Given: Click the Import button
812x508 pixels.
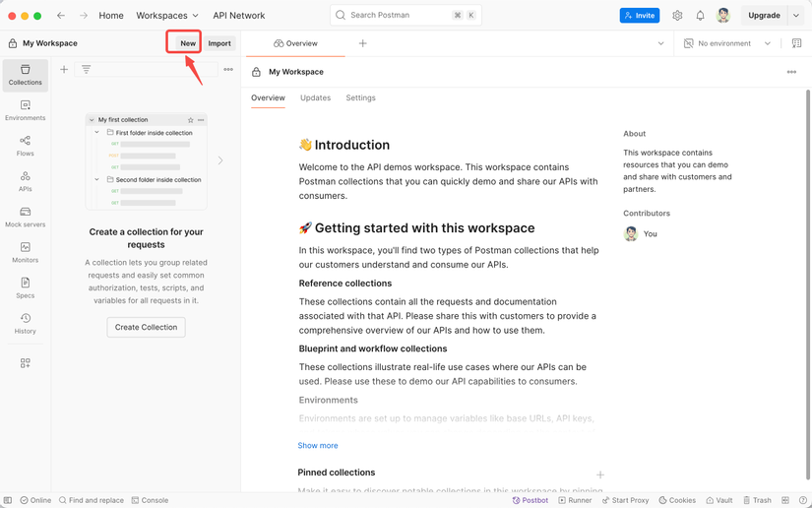Looking at the screenshot, I should click(219, 43).
